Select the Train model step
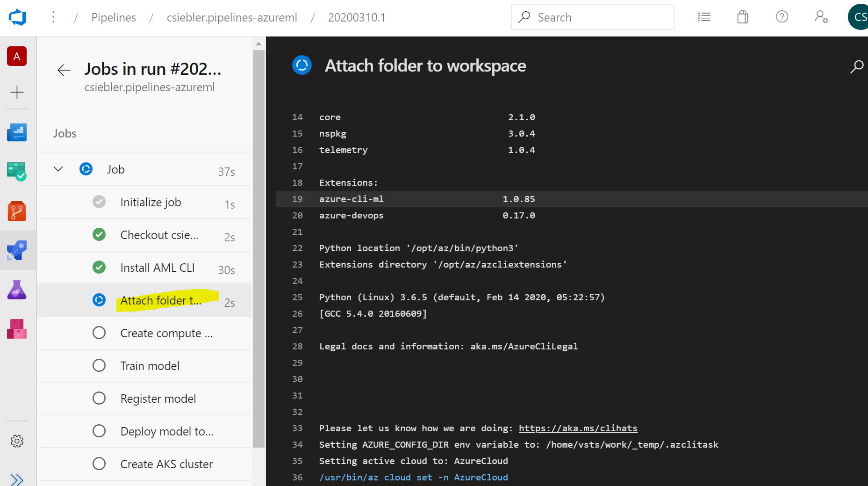Image resolution: width=868 pixels, height=486 pixels. (x=144, y=366)
